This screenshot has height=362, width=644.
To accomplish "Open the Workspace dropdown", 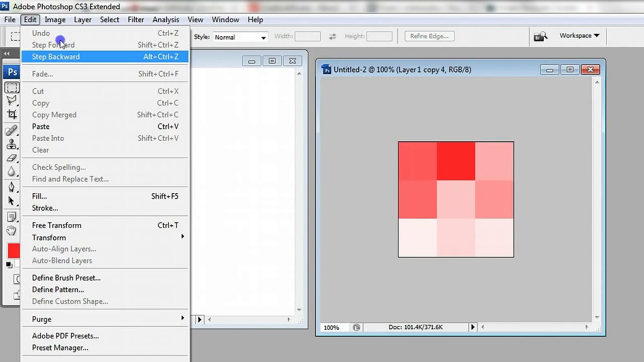I will pyautogui.click(x=580, y=36).
